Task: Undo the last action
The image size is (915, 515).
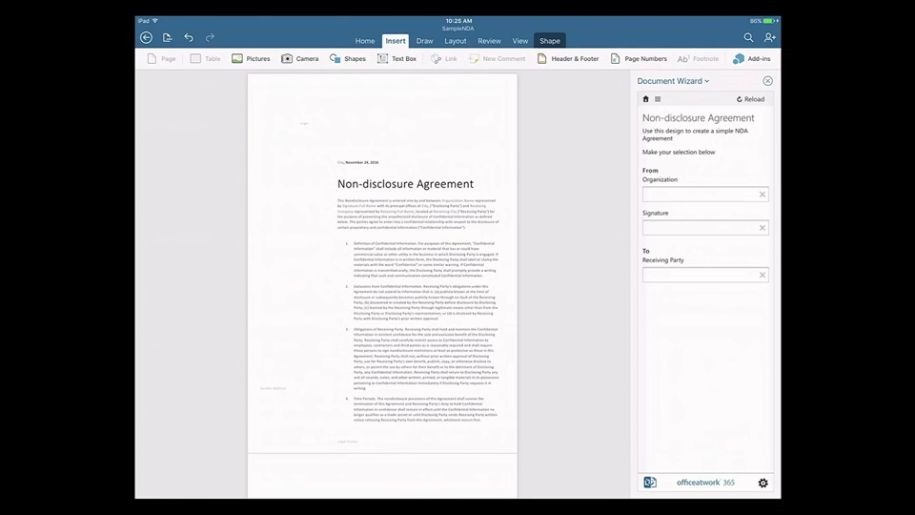Action: 188,38
